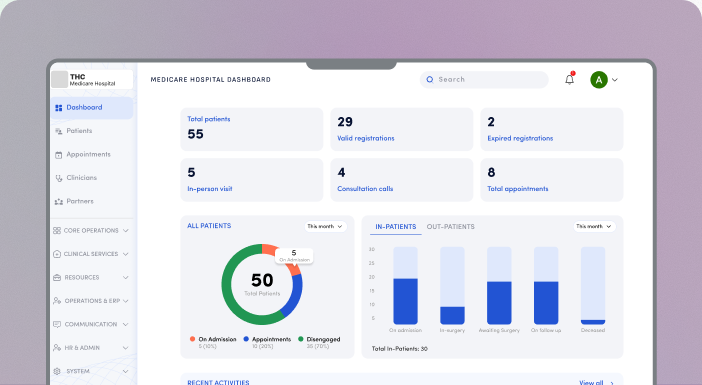
Task: Click the 50 Total Patients donut center
Action: click(262, 284)
